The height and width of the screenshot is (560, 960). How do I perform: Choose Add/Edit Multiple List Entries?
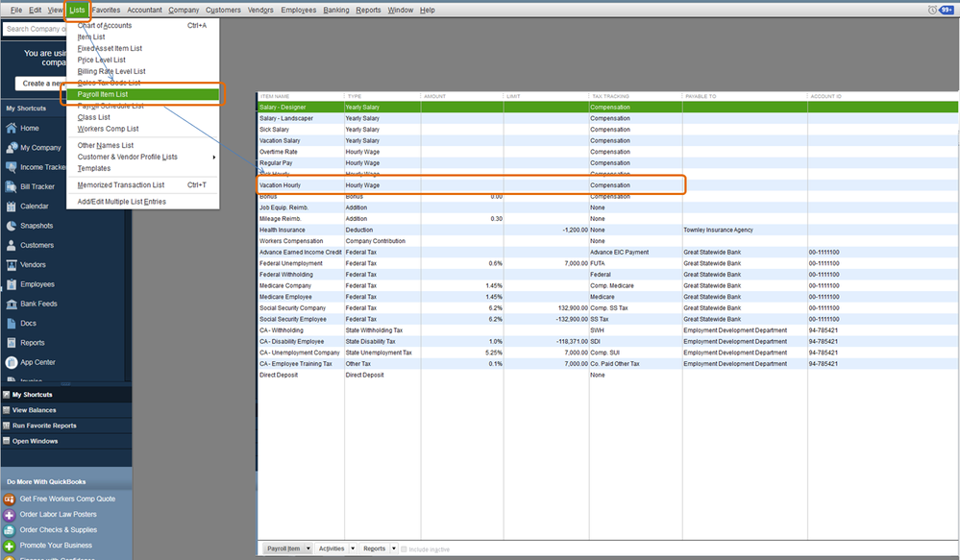point(142,202)
